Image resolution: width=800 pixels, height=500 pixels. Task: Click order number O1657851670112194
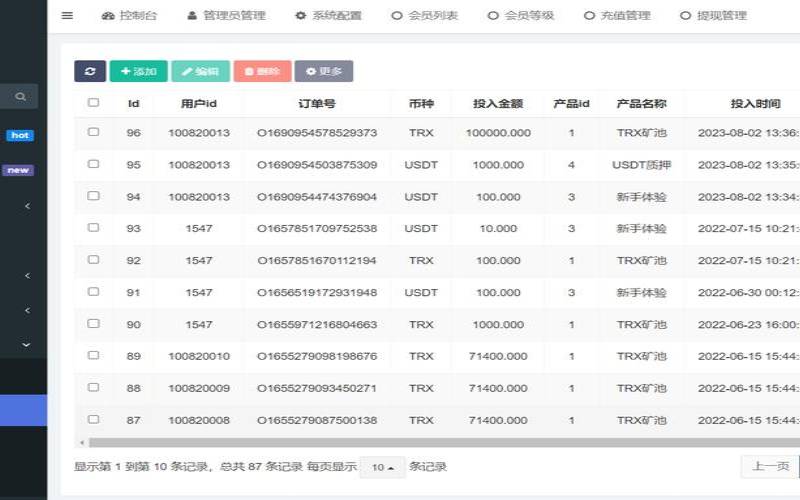pos(317,260)
